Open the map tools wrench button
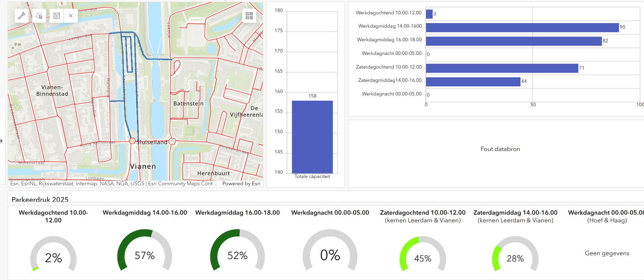 pyautogui.click(x=22, y=16)
